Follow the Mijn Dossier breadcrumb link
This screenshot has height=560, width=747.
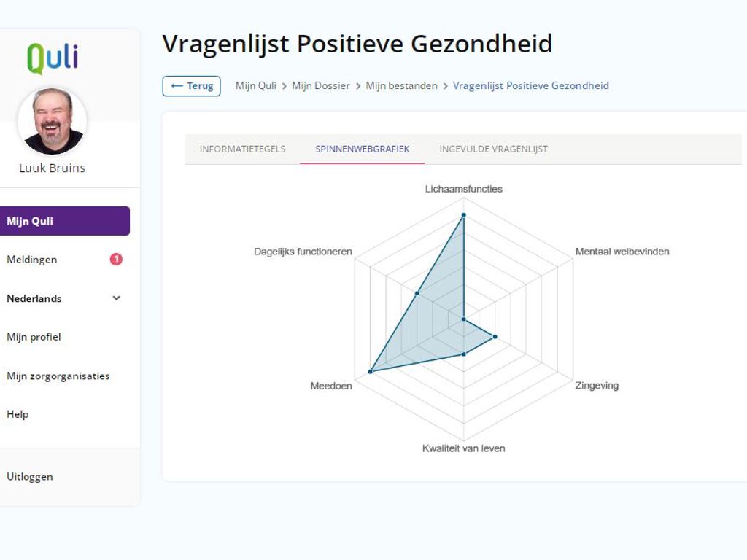click(x=321, y=85)
